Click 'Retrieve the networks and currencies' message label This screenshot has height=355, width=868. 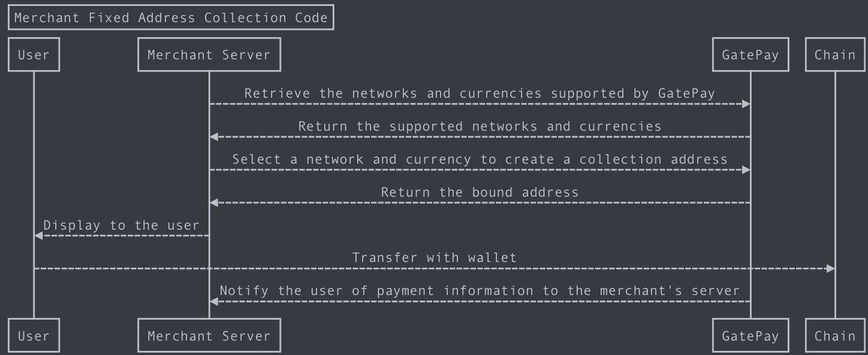[480, 93]
